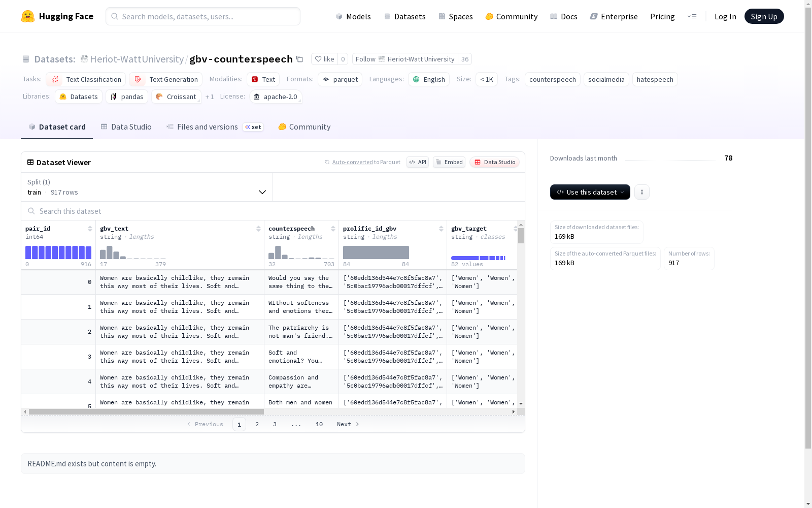
Task: Click the Hugging Face logo icon
Action: coord(28,16)
